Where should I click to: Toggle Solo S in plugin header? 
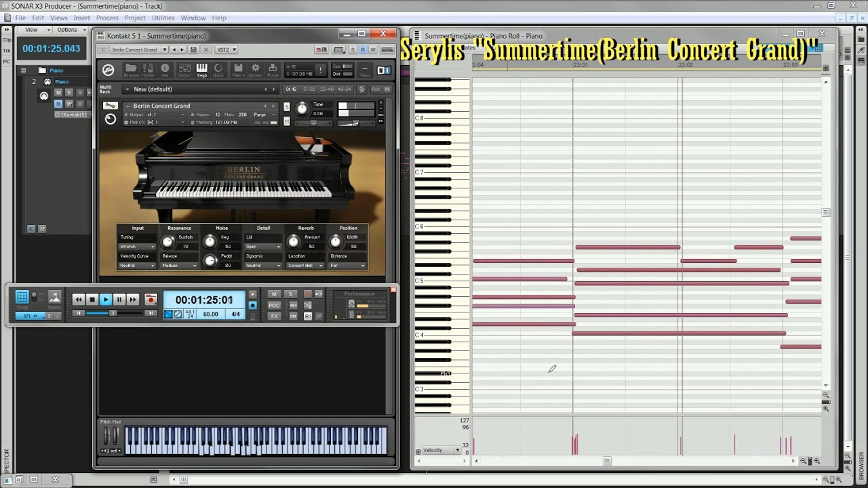[x=353, y=49]
